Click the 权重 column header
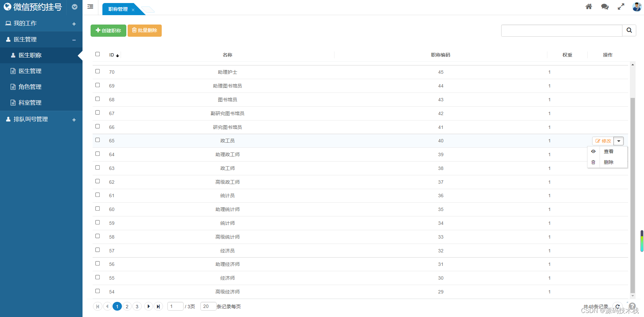 click(568, 55)
